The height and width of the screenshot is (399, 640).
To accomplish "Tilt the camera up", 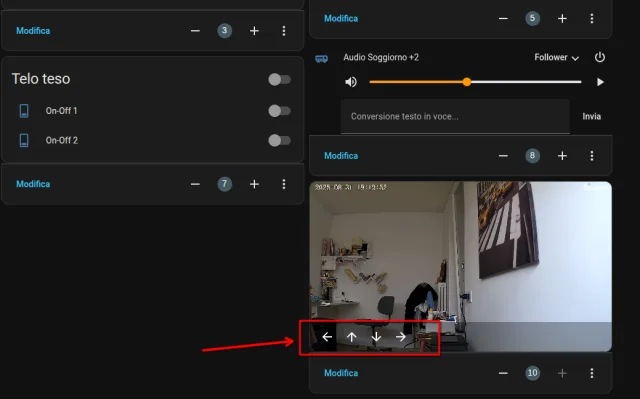I will click(351, 337).
